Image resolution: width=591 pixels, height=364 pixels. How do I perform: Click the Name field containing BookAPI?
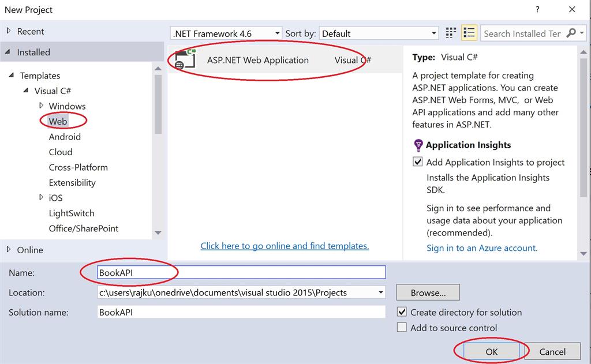coord(241,272)
